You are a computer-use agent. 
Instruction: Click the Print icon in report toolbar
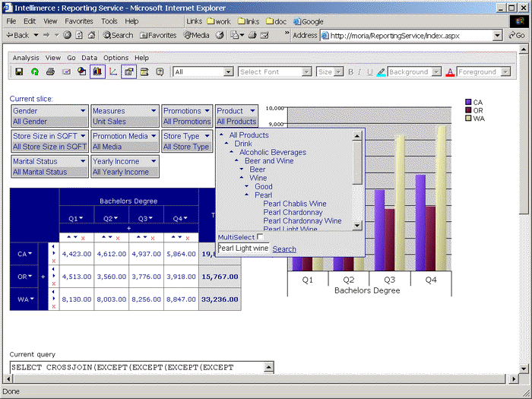tap(51, 71)
